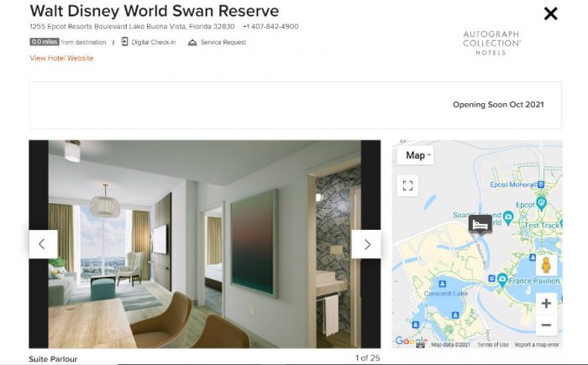Image resolution: width=588 pixels, height=365 pixels.
Task: Open the Epcot marker on map
Action: [x=541, y=203]
